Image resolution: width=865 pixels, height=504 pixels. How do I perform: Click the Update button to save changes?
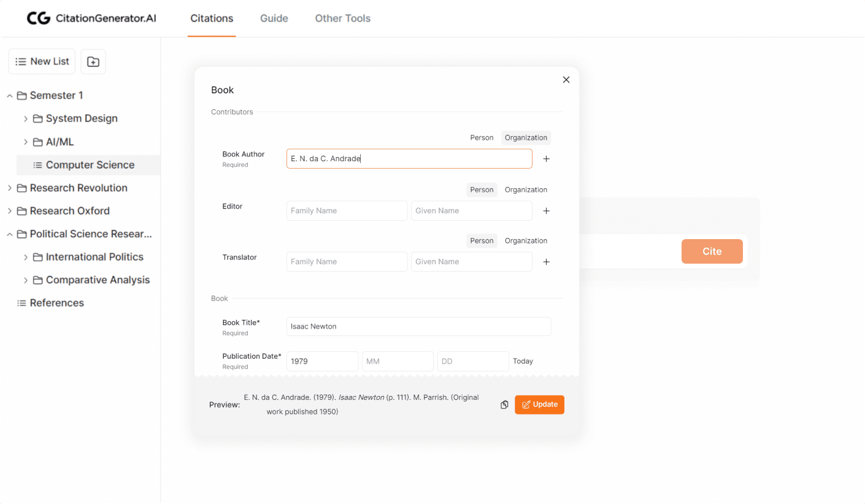[539, 405]
